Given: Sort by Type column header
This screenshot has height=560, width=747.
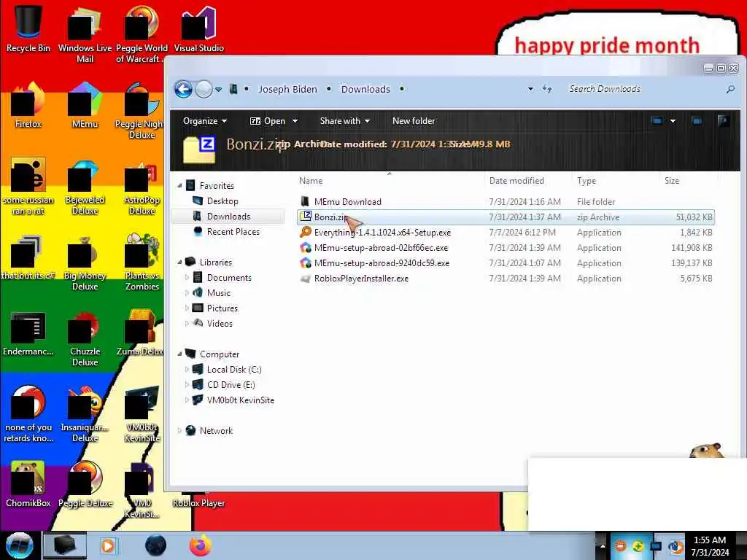Looking at the screenshot, I should pyautogui.click(x=587, y=181).
